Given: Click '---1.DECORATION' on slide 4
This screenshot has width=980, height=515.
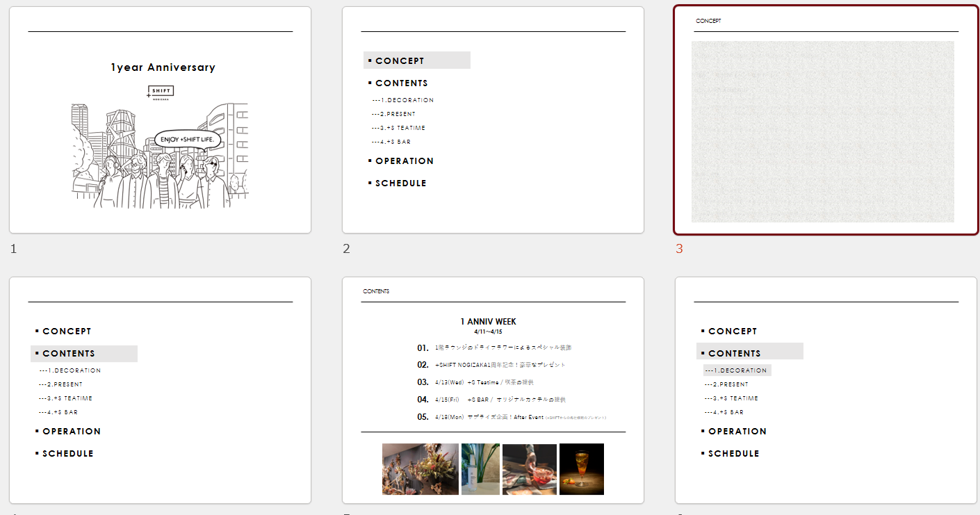Looking at the screenshot, I should pos(70,370).
